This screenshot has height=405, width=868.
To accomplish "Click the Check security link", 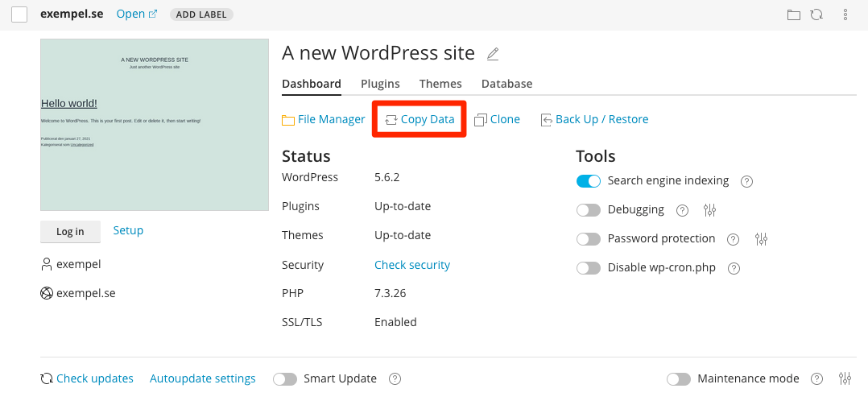I will point(412,265).
